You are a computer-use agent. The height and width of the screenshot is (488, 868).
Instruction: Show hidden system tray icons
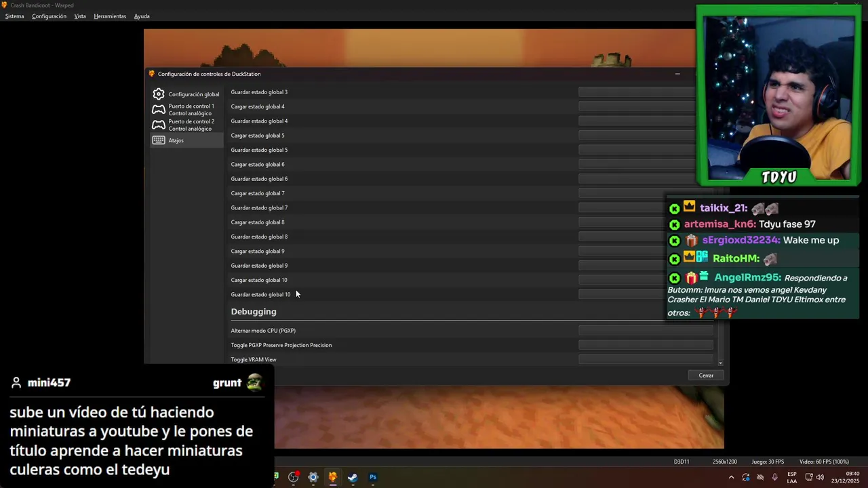tap(731, 477)
